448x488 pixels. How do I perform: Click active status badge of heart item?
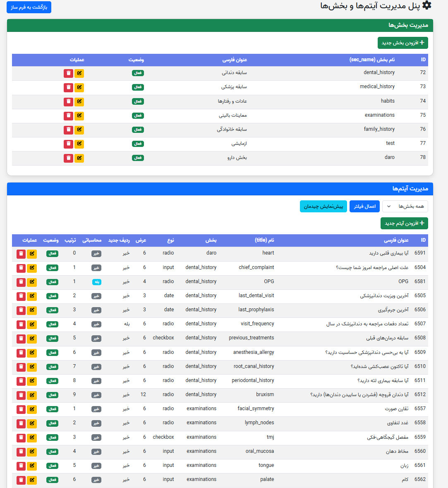[52, 254]
